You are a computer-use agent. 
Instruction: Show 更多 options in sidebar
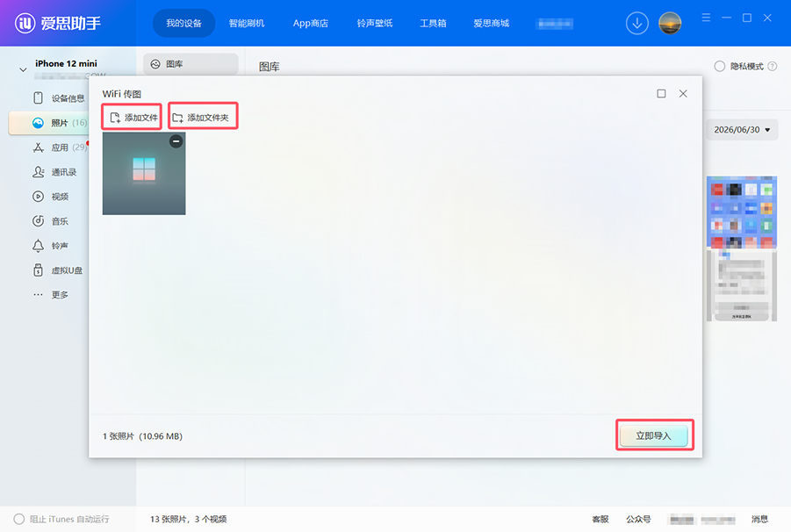coord(50,294)
